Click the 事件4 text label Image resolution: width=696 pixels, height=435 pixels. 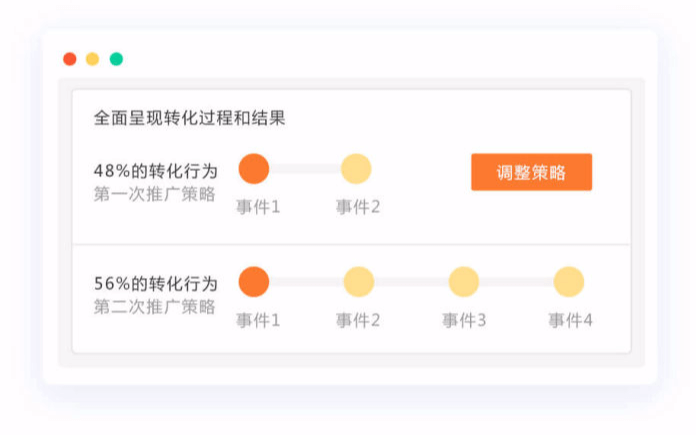point(570,321)
